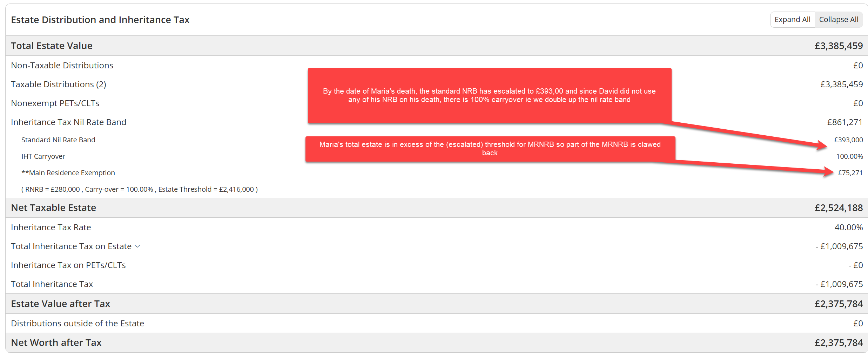Select the Estate Value after Tax header
Viewport: 868px width, 360px height.
pyautogui.click(x=437, y=304)
